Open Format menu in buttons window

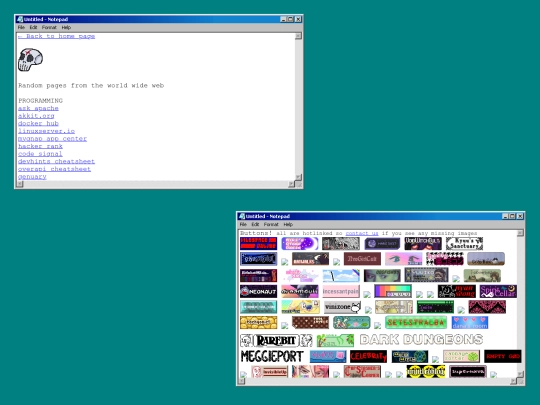(x=271, y=224)
